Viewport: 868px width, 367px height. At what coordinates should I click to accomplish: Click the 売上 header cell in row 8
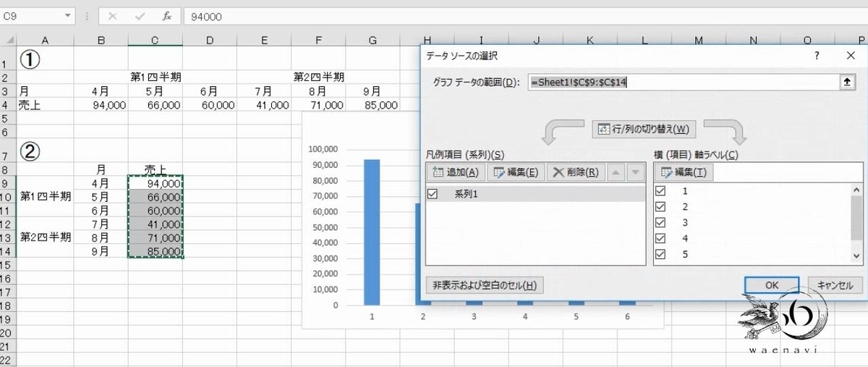pos(156,169)
